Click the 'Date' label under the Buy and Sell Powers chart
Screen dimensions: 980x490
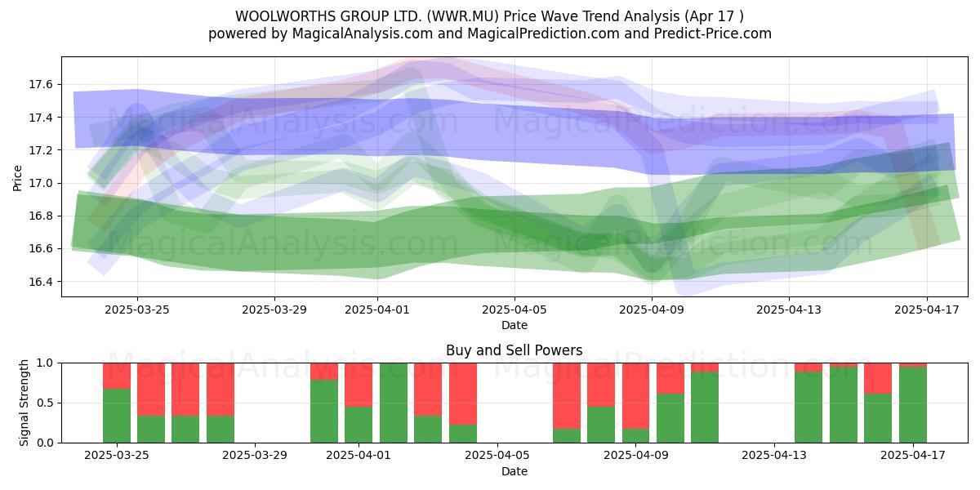514,471
